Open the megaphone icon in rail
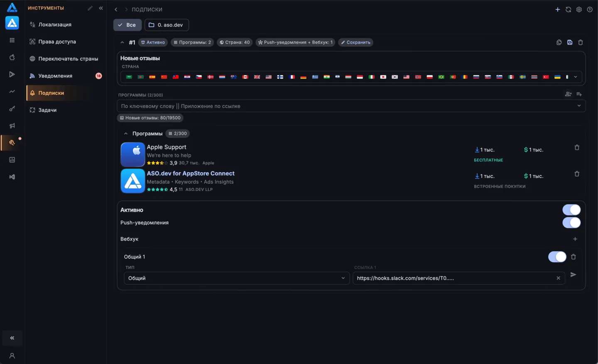Screen dimensions: 598x364 pyautogui.click(x=12, y=126)
